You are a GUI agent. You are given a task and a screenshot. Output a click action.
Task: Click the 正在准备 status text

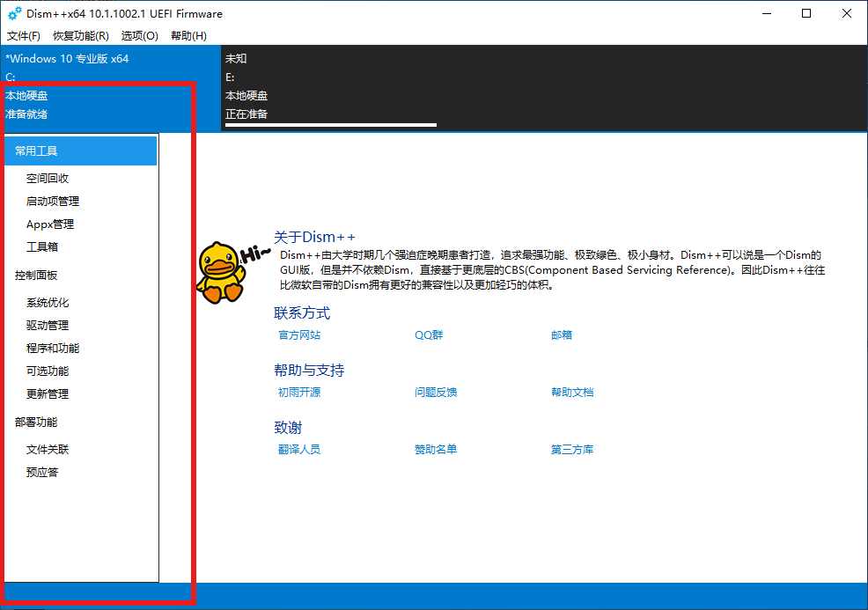click(x=246, y=114)
